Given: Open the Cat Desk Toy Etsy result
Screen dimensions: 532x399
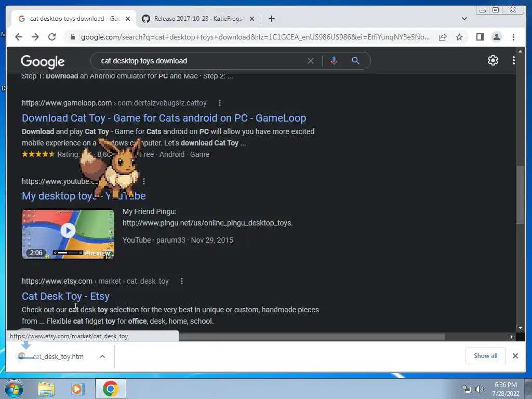Looking at the screenshot, I should click(65, 296).
